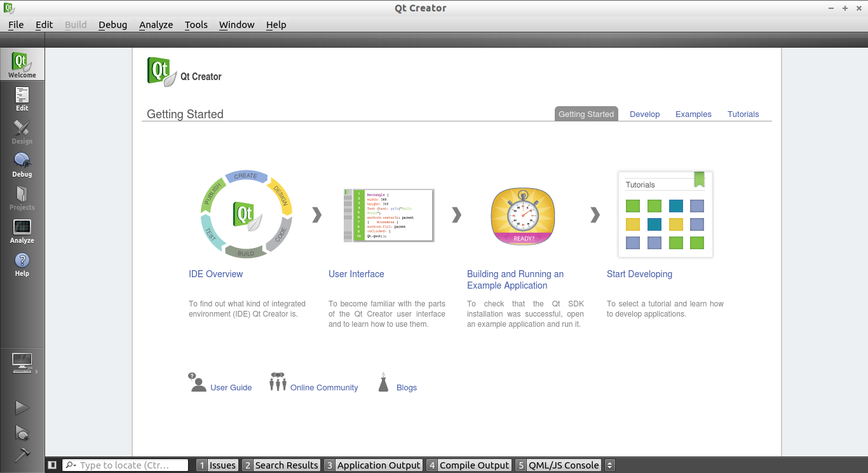Viewport: 868px width, 473px height.
Task: Open the User Guide link
Action: [x=231, y=387]
